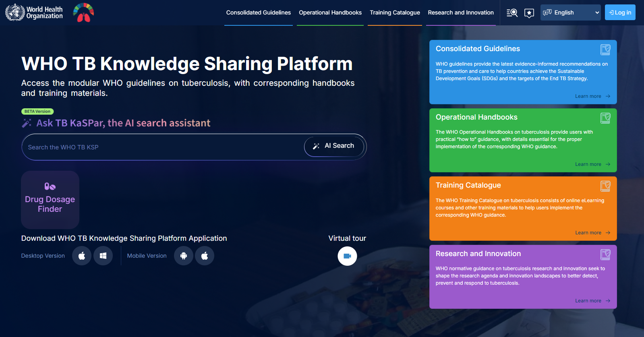This screenshot has width=644, height=337.
Task: Download desktop version for macOS
Action: click(82, 256)
